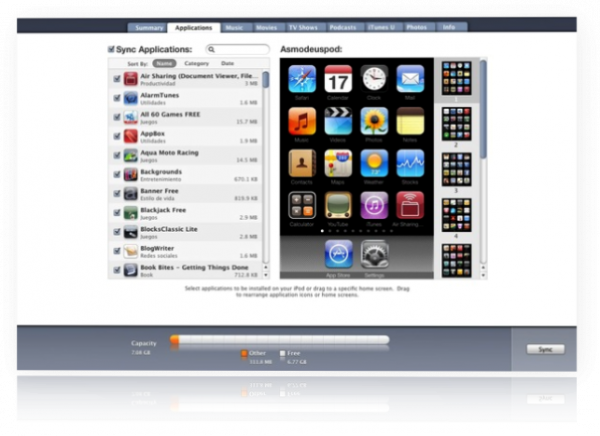This screenshot has height=436, width=600.
Task: Select the Banner Free app name
Action: click(159, 191)
